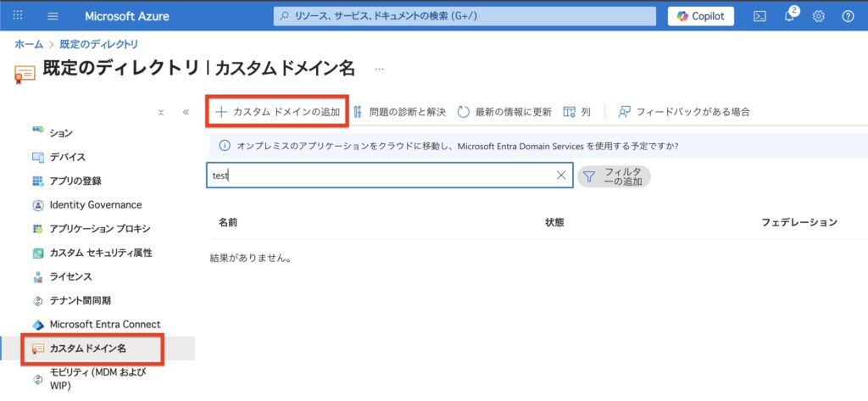Click 最新の情報に更新 refresh

[504, 112]
